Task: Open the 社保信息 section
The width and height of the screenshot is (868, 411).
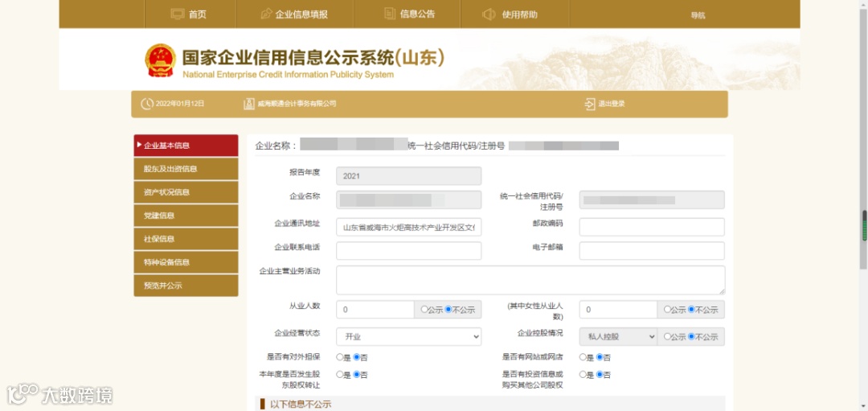Action: [x=186, y=239]
